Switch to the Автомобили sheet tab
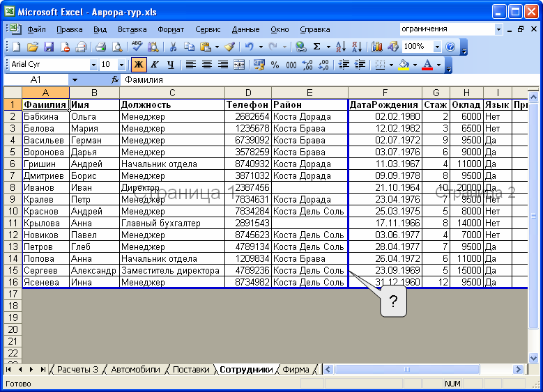 click(135, 370)
